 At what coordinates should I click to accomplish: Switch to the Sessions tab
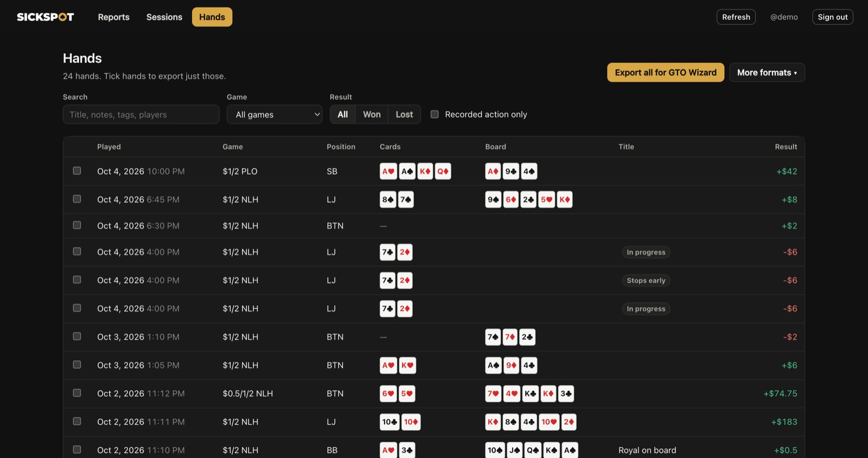pyautogui.click(x=164, y=17)
